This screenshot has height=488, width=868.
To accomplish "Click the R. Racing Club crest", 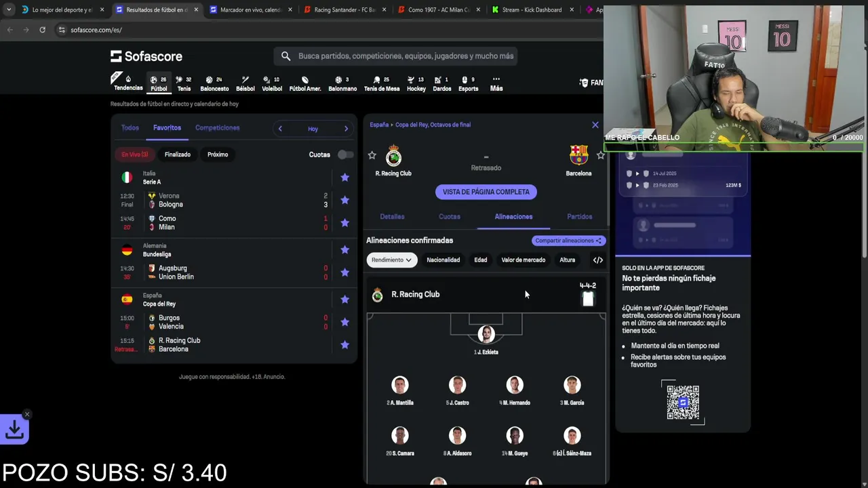I will 394,155.
